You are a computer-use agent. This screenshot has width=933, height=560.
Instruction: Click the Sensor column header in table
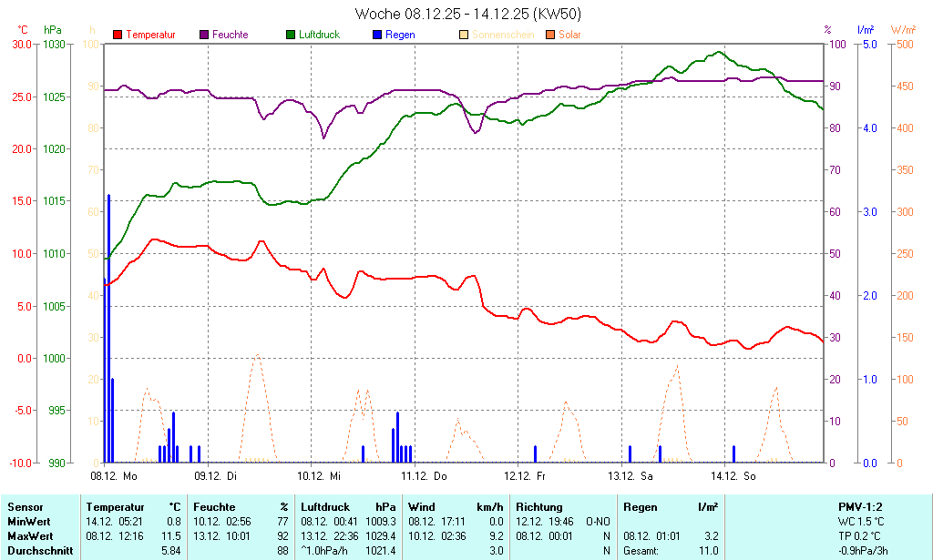pyautogui.click(x=25, y=507)
